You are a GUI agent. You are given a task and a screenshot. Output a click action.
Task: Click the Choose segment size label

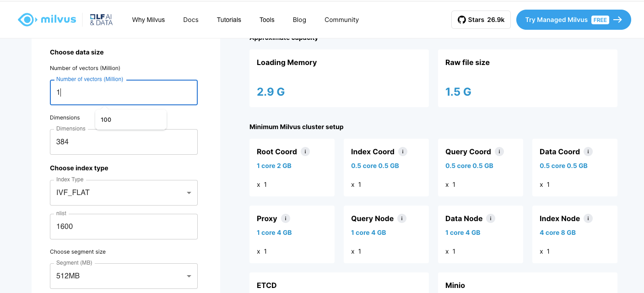tap(78, 252)
